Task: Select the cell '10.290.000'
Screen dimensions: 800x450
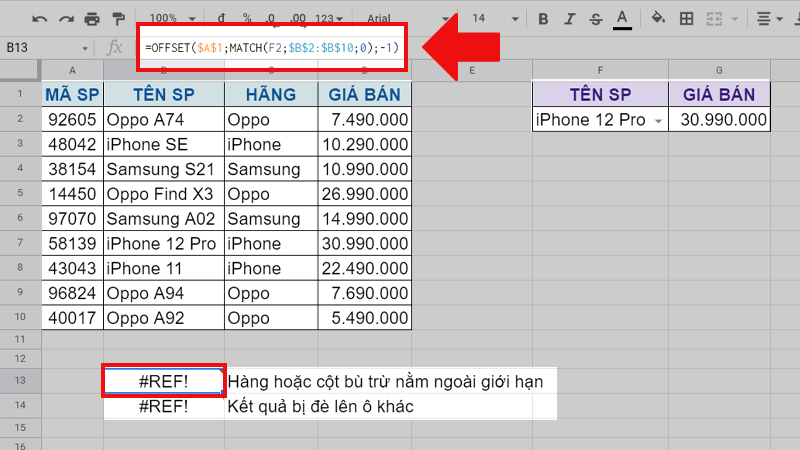Action: pyautogui.click(x=365, y=144)
